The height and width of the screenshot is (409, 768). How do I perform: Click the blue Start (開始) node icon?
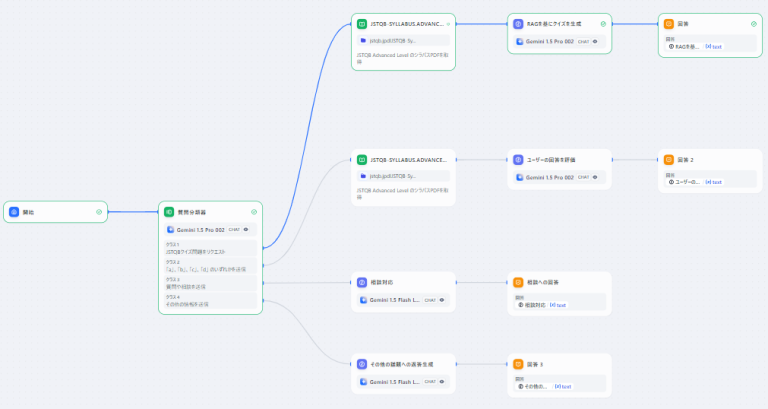pos(14,212)
